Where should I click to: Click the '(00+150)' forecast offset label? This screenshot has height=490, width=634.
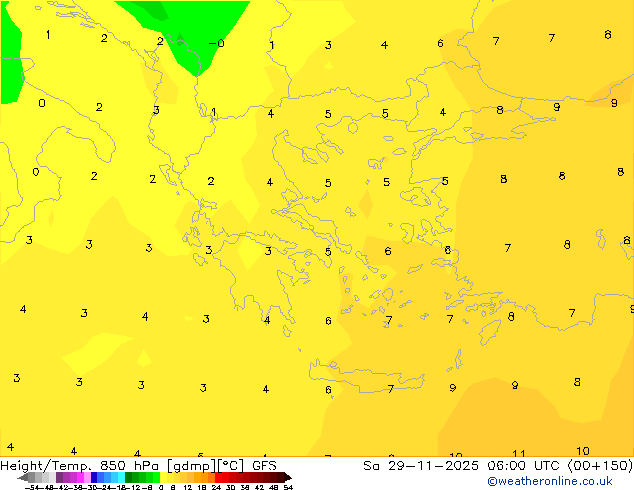tap(600, 466)
